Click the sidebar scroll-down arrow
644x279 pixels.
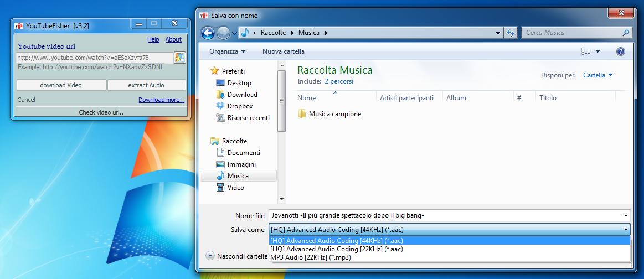281,199
